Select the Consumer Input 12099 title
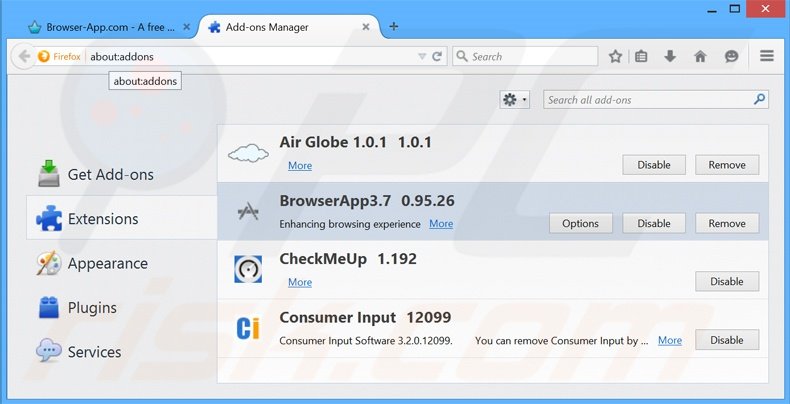Image resolution: width=790 pixels, height=404 pixels. point(365,317)
